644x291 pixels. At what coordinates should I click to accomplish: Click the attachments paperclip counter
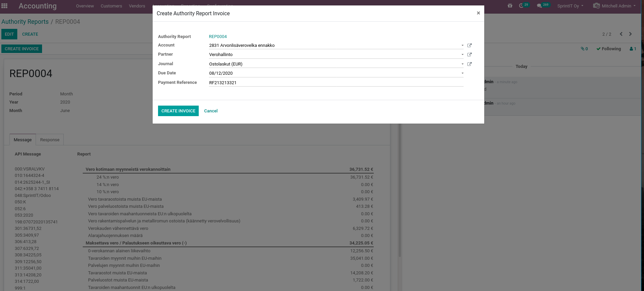point(584,49)
